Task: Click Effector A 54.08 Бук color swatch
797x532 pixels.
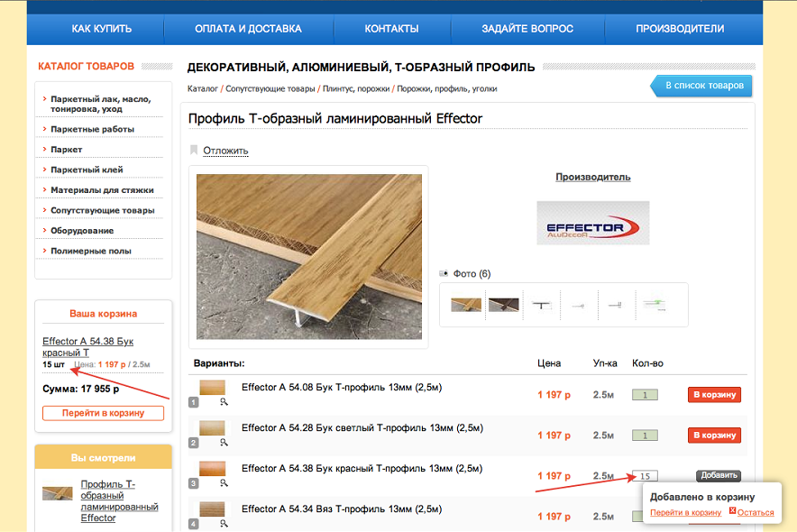Action: (x=213, y=388)
